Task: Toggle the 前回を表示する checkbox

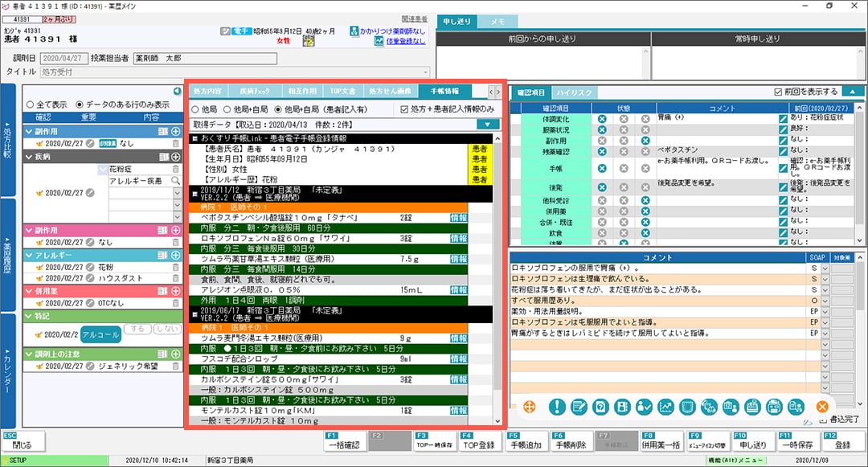Action: 778,92
